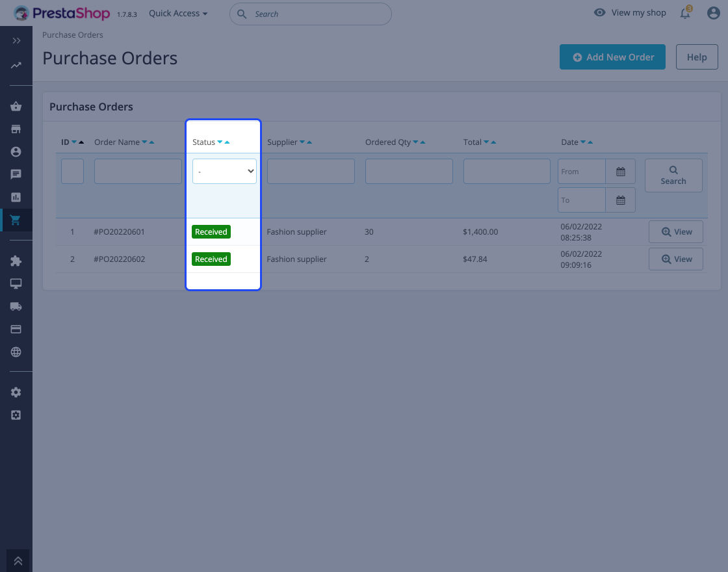728x572 pixels.
Task: Click the Help button
Action: (x=697, y=57)
